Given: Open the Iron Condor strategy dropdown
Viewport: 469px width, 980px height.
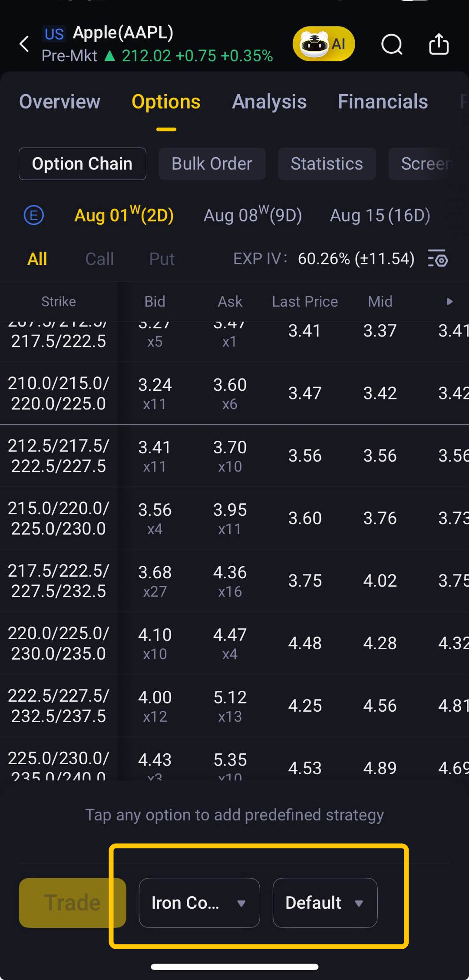Looking at the screenshot, I should tap(199, 903).
